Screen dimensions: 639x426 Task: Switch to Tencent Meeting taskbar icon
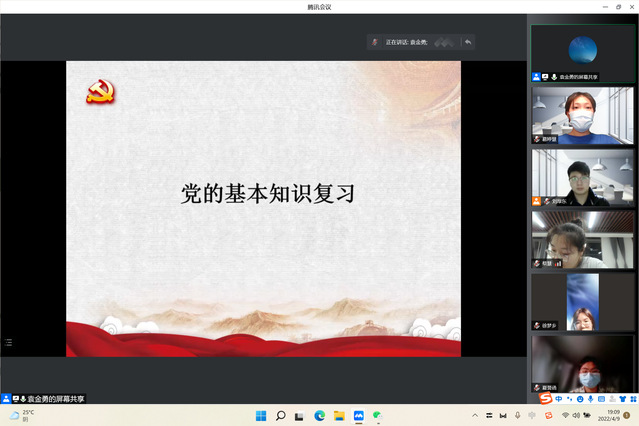(x=359, y=416)
